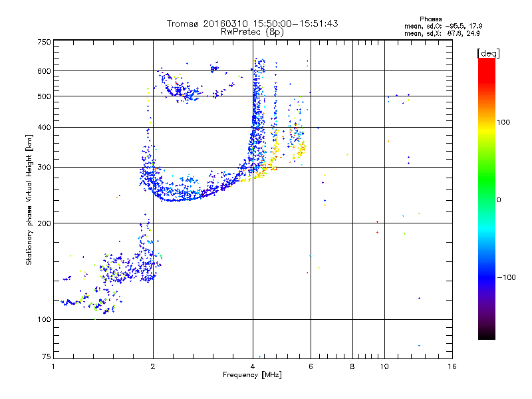Click the x-axis '1' tick label
532x399 pixels.
53,366
